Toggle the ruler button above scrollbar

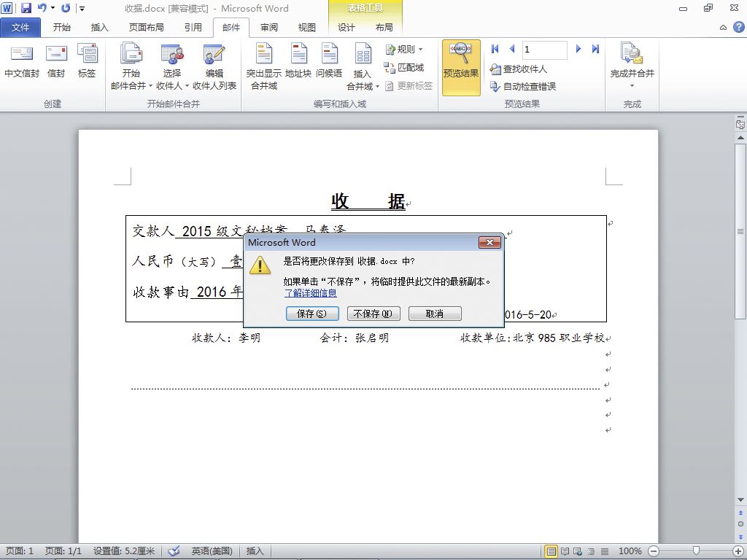tap(740, 125)
